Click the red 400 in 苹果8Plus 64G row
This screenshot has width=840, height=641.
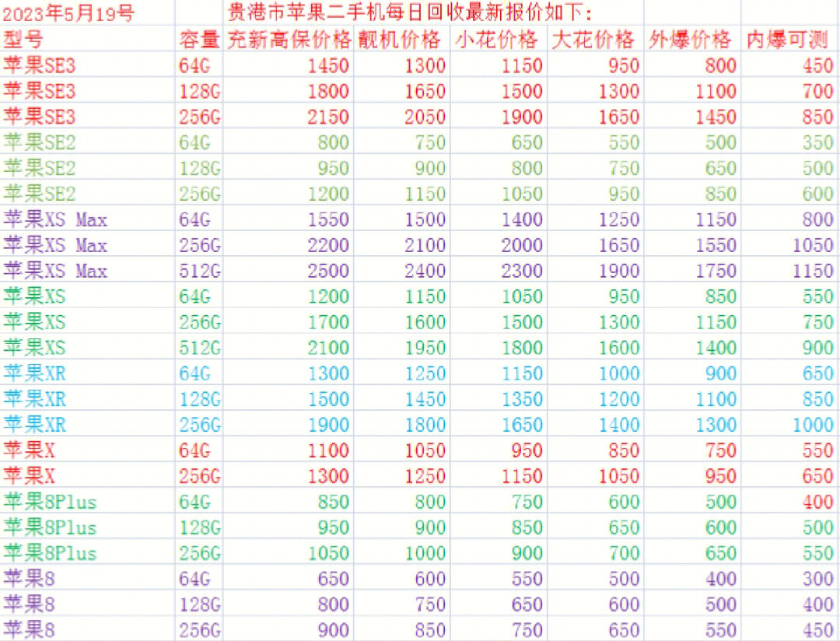[817, 502]
